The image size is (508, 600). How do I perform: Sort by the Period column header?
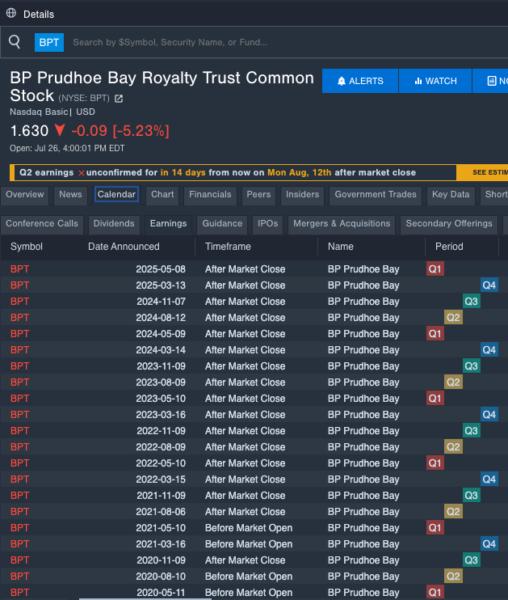tap(449, 246)
